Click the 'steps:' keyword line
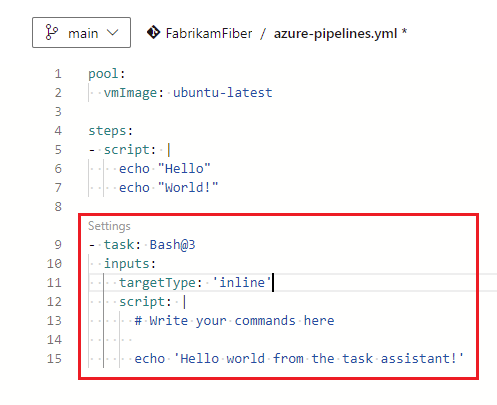 (x=110, y=131)
